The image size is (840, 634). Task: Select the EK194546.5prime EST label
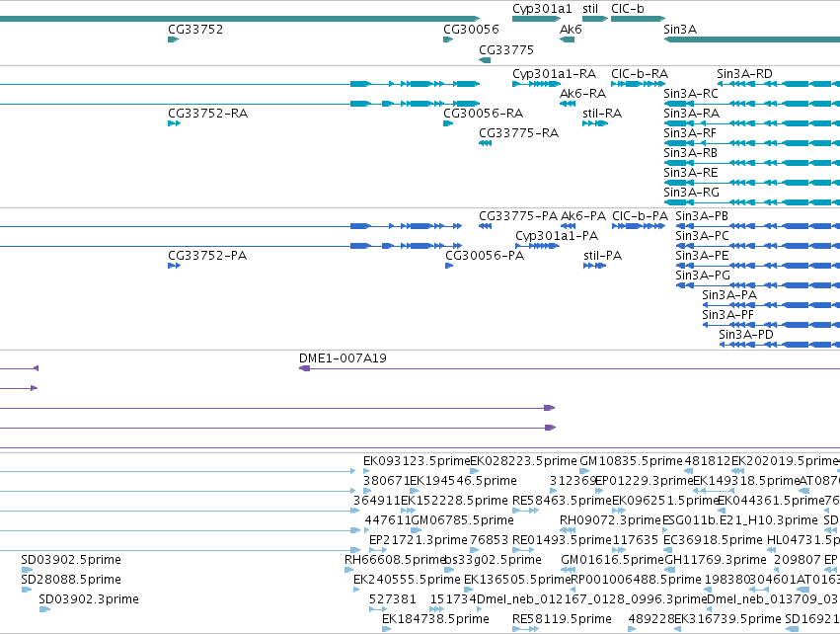[463, 481]
